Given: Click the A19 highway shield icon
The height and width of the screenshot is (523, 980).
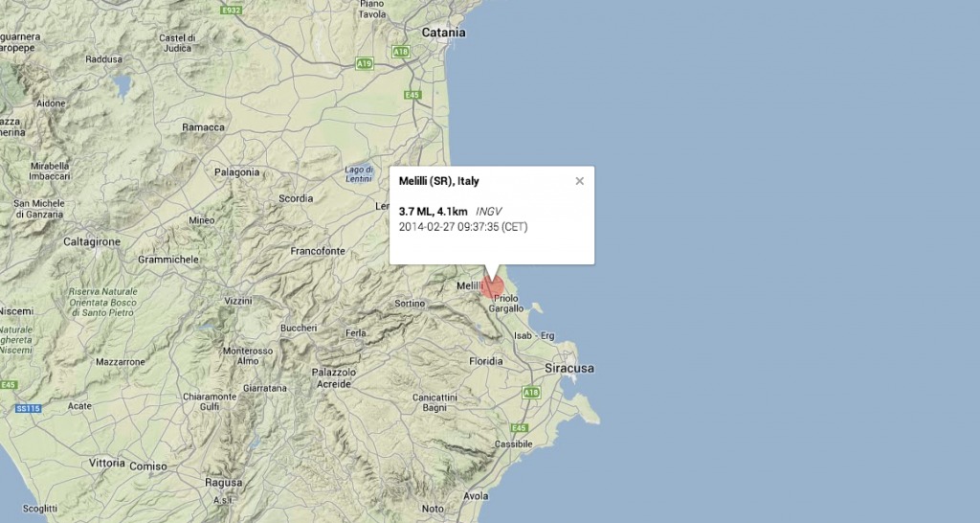Looking at the screenshot, I should point(365,63).
